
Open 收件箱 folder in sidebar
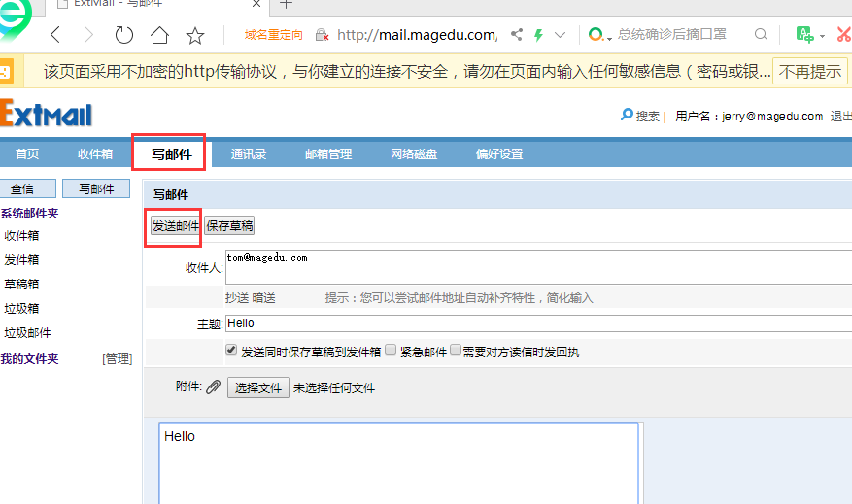click(21, 236)
